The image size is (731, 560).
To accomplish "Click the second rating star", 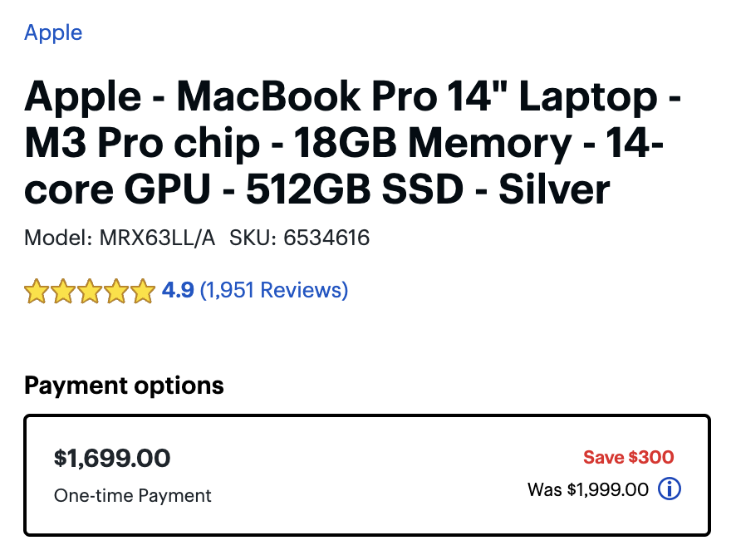I will 63,291.
